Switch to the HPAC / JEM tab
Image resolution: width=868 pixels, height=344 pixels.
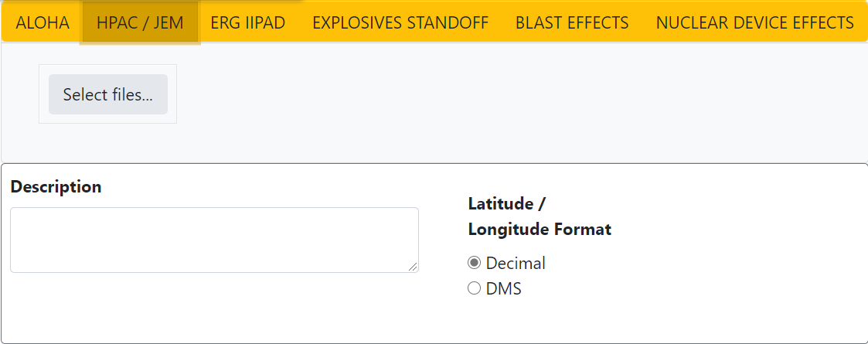140,22
